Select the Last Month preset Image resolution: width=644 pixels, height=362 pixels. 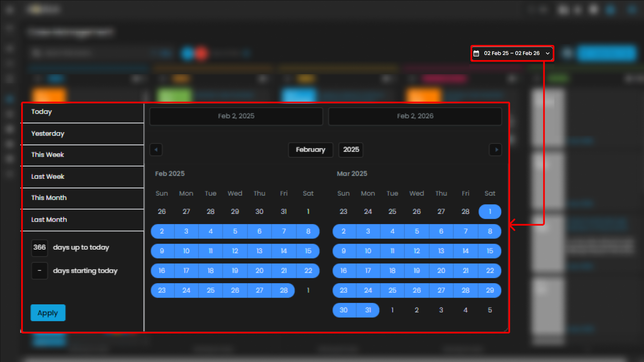click(x=49, y=219)
